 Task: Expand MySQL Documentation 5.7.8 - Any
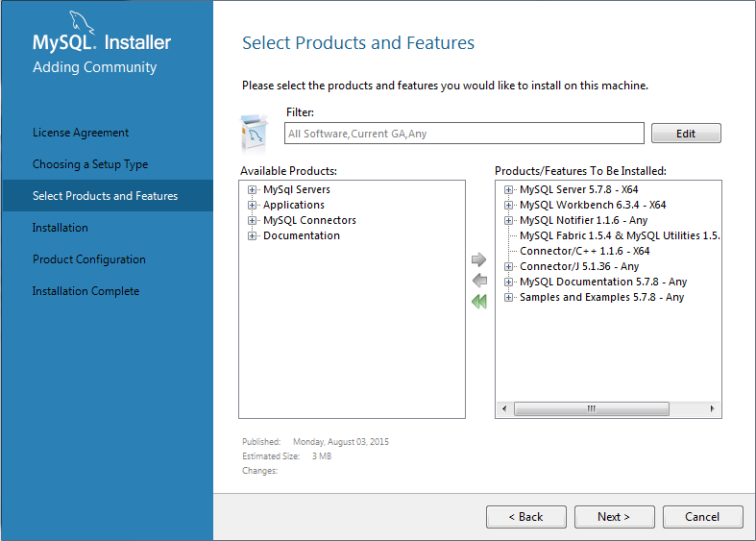tap(508, 283)
